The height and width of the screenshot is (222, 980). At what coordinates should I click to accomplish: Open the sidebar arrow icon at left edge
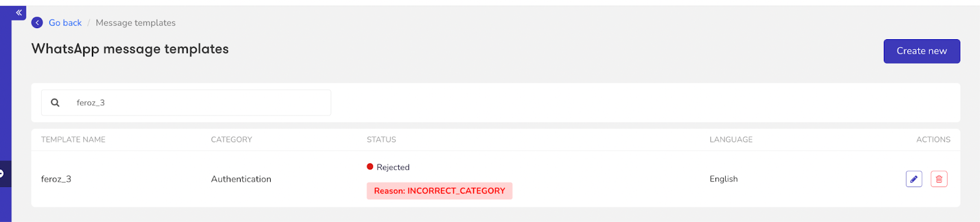click(x=2, y=174)
